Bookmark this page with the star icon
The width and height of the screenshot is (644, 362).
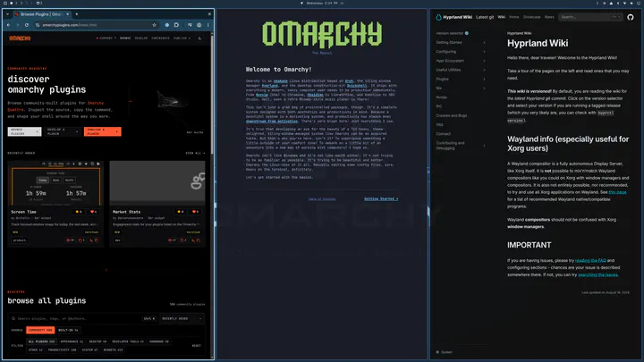click(155, 25)
